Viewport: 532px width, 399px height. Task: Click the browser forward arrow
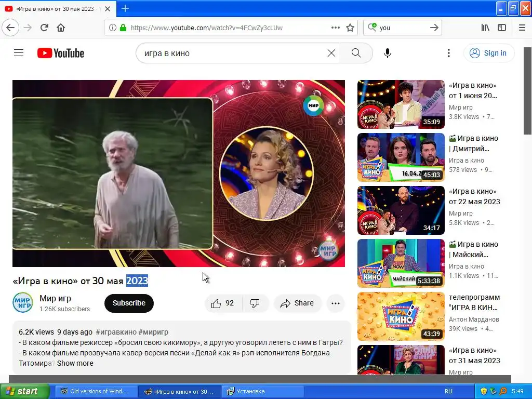[28, 28]
